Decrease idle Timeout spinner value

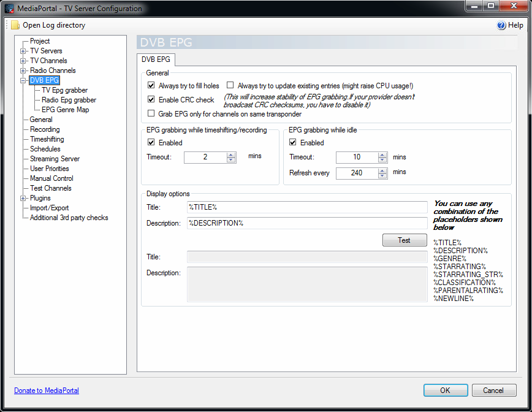pyautogui.click(x=382, y=160)
